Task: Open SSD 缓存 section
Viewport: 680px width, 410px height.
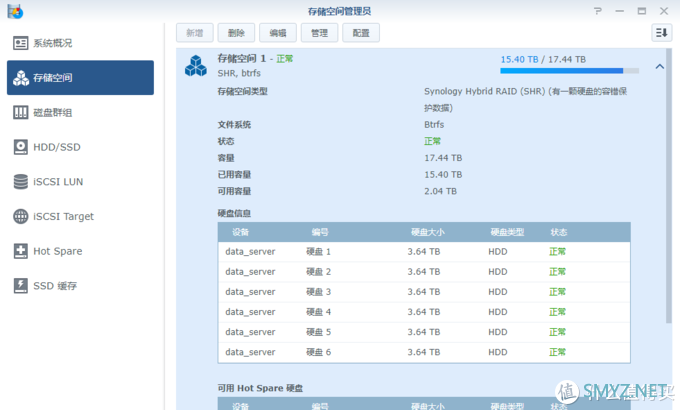Action: 80,286
